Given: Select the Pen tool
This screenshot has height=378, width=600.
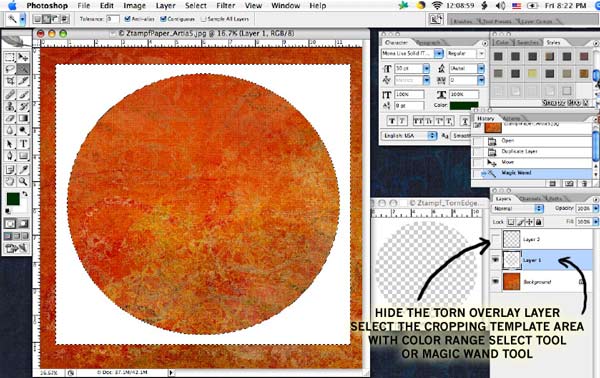Looking at the screenshot, I should click(10, 156).
